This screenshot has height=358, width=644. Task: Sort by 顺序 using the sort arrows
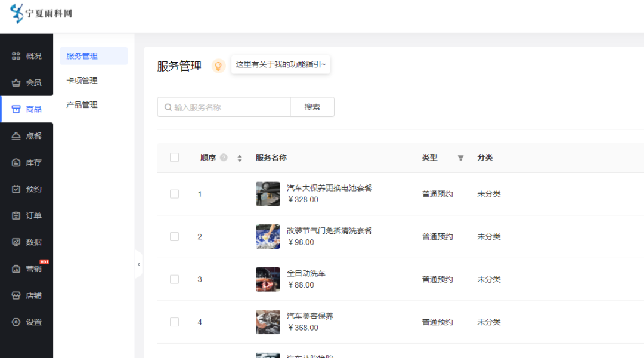coord(240,158)
